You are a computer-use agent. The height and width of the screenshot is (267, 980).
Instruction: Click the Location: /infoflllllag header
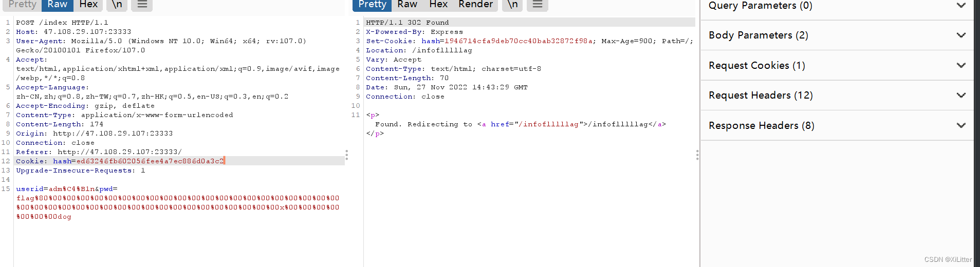pos(419,50)
